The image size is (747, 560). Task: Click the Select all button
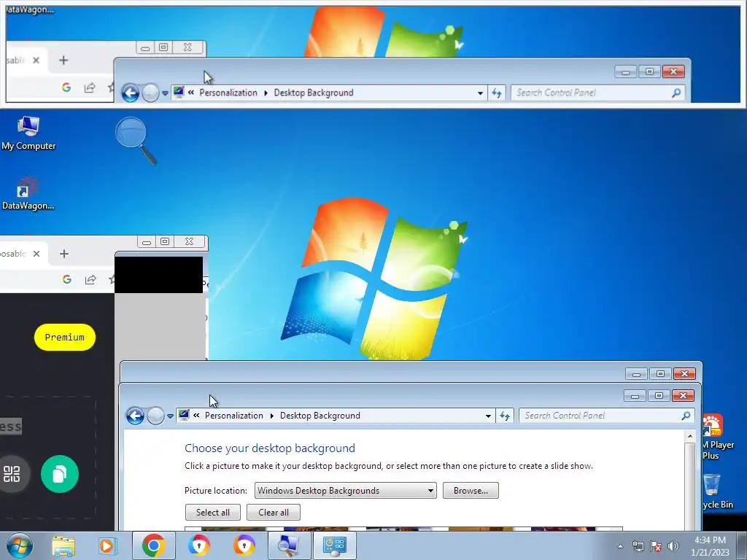pyautogui.click(x=213, y=513)
